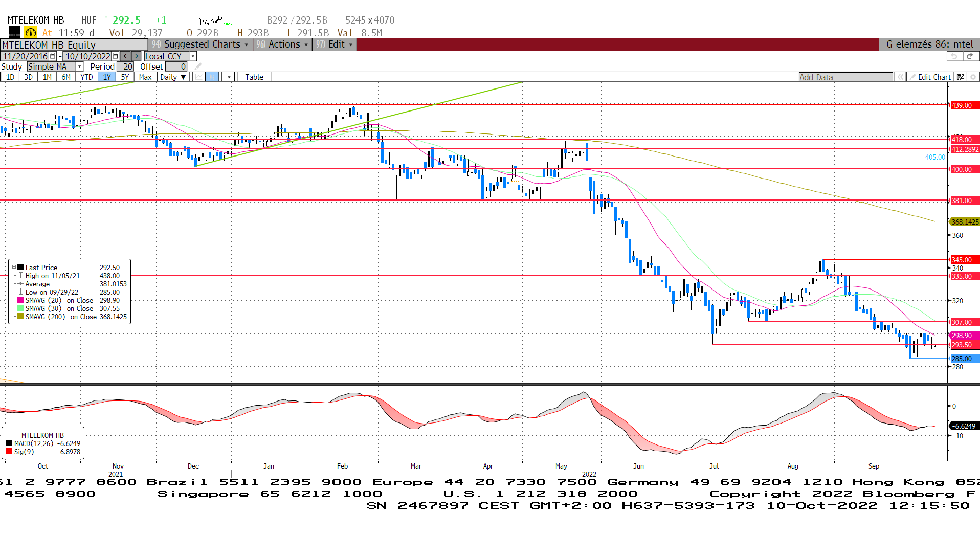Expand the Simple MA study dropdown
Screen dimensions: 980x534
click(x=79, y=66)
